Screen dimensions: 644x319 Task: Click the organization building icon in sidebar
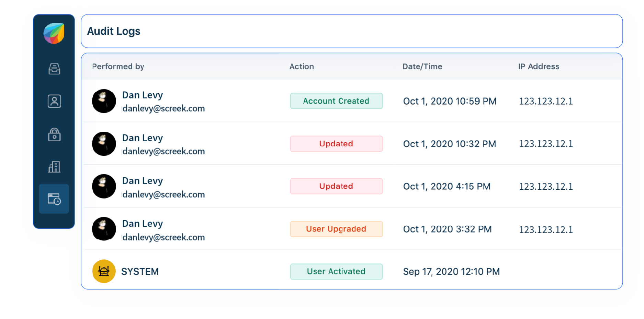pos(54,167)
